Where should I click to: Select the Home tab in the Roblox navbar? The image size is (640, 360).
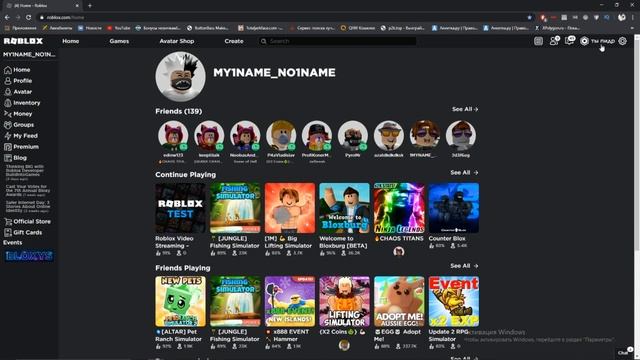pyautogui.click(x=71, y=41)
